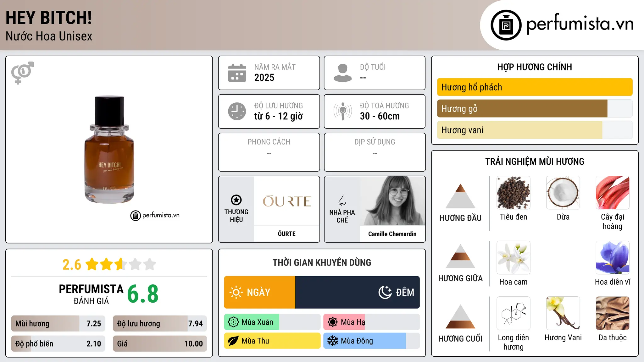The height and width of the screenshot is (362, 644).
Task: Click the Ngày daytime bar segment
Action: (x=259, y=292)
